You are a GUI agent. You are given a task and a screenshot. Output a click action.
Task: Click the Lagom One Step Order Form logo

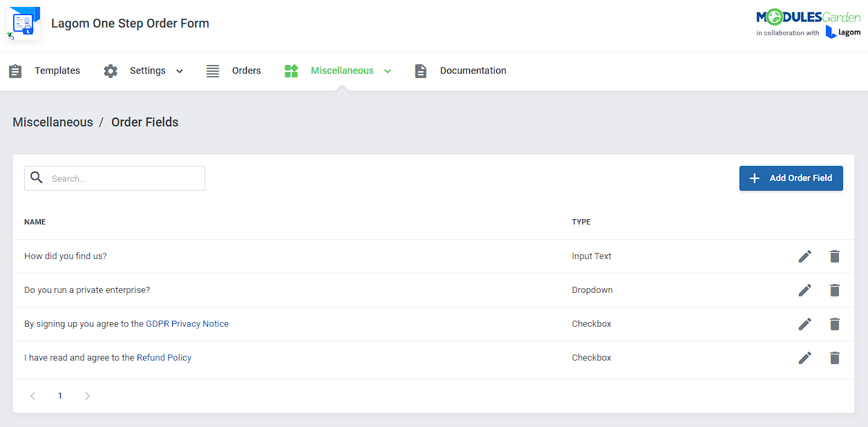tap(23, 23)
